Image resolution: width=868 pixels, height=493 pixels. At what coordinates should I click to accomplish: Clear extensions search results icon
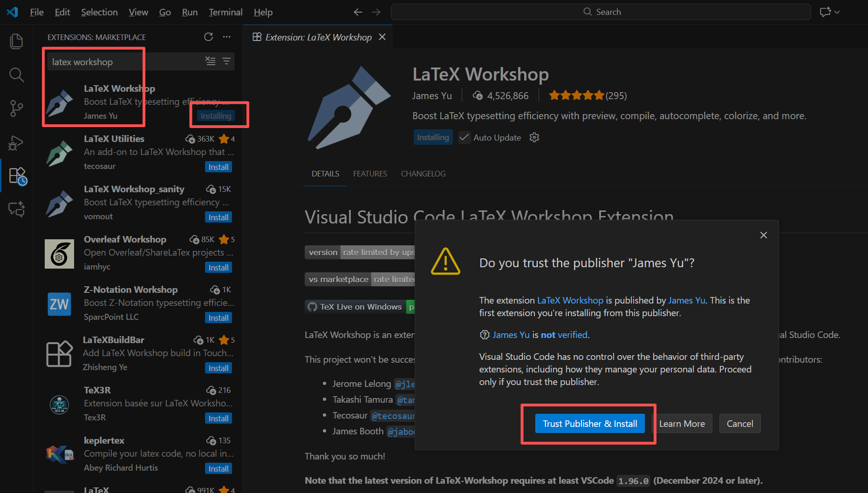tap(211, 61)
